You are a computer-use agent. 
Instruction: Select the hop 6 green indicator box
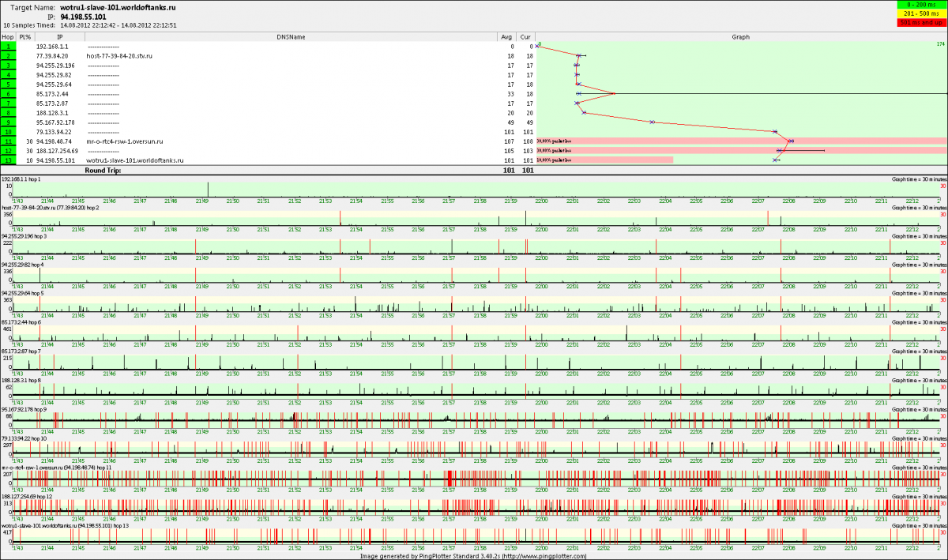pos(8,94)
